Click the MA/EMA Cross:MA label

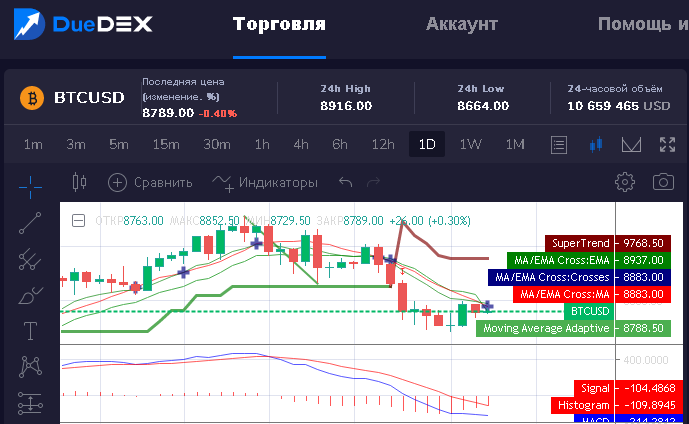tap(591, 294)
